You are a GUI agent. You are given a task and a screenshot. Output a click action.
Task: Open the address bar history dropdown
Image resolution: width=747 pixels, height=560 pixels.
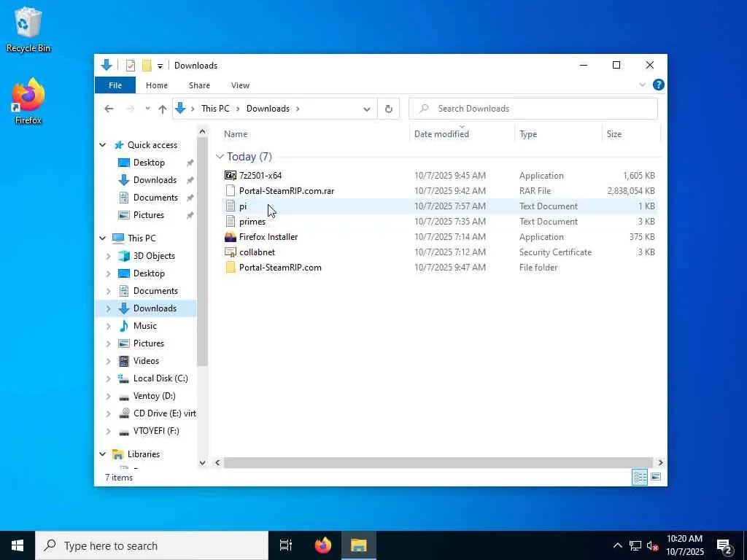366,109
